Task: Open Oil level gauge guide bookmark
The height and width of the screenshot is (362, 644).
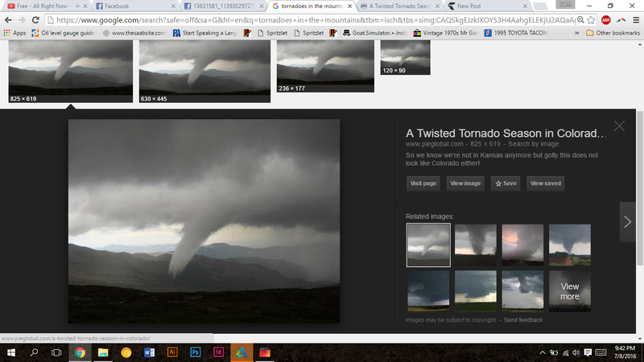Action: click(x=63, y=33)
